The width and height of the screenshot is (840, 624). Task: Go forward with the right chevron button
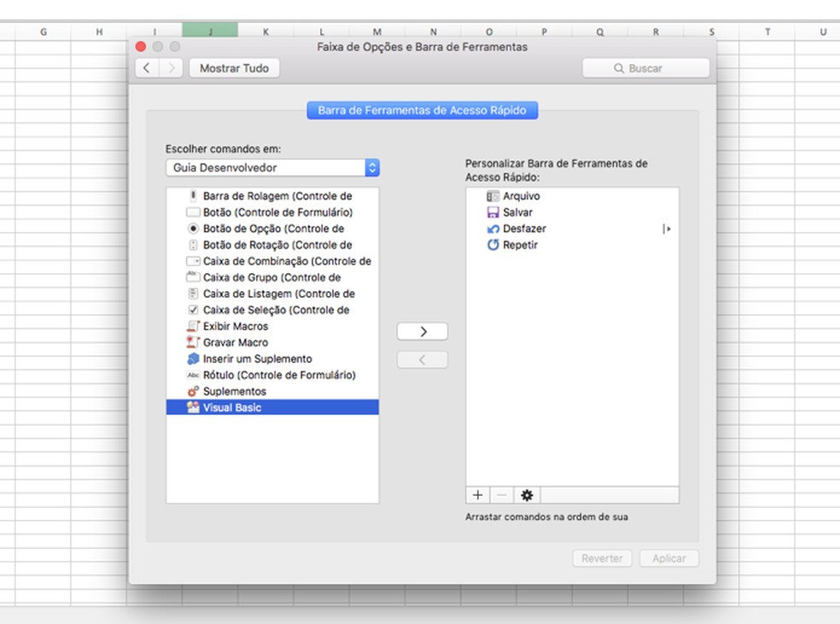click(x=172, y=68)
